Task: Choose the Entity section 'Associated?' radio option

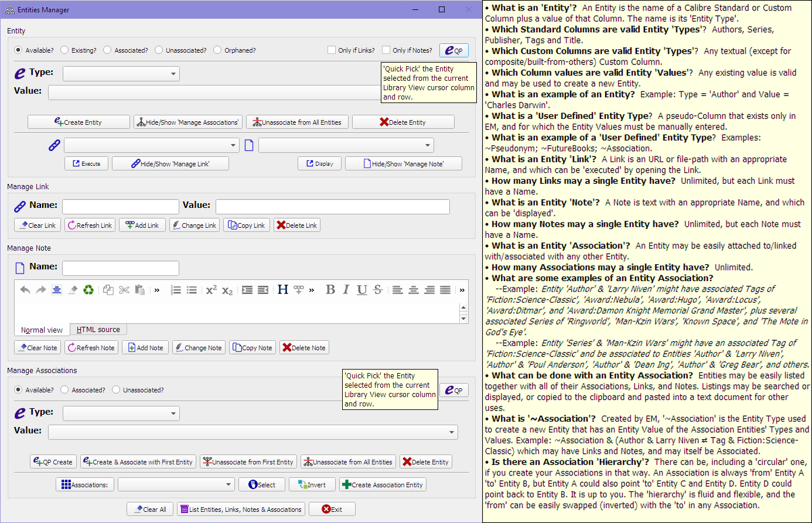Action: tap(107, 50)
